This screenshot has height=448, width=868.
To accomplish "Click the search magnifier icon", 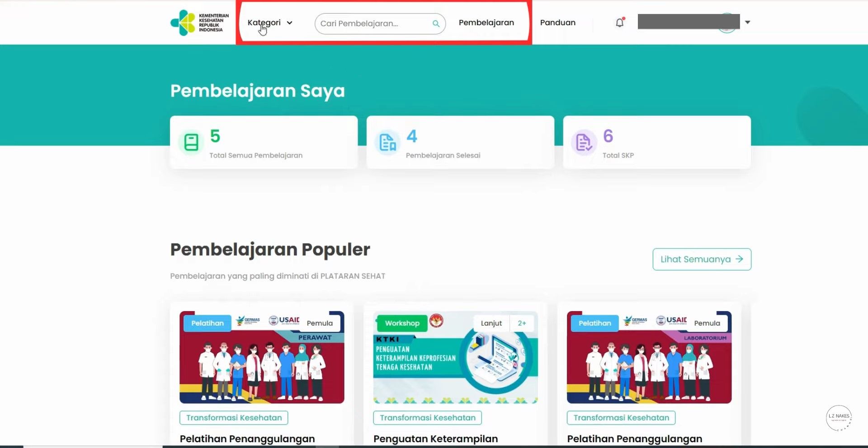I will click(x=436, y=23).
